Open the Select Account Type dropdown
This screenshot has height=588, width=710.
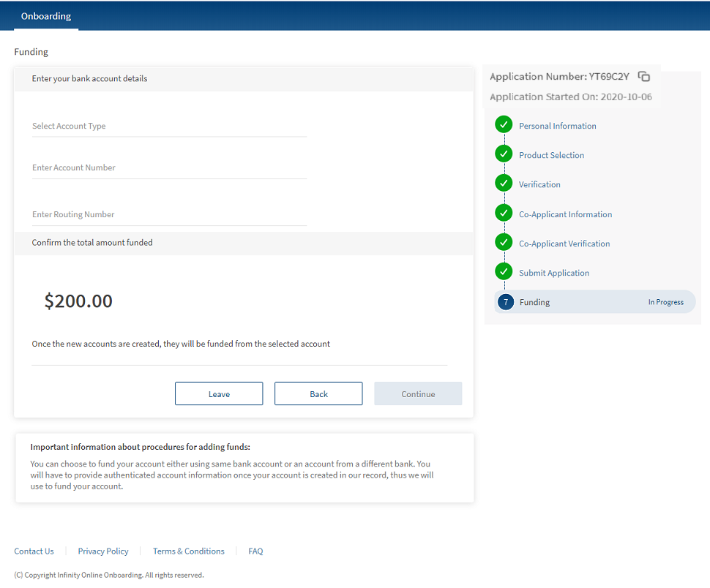click(169, 127)
